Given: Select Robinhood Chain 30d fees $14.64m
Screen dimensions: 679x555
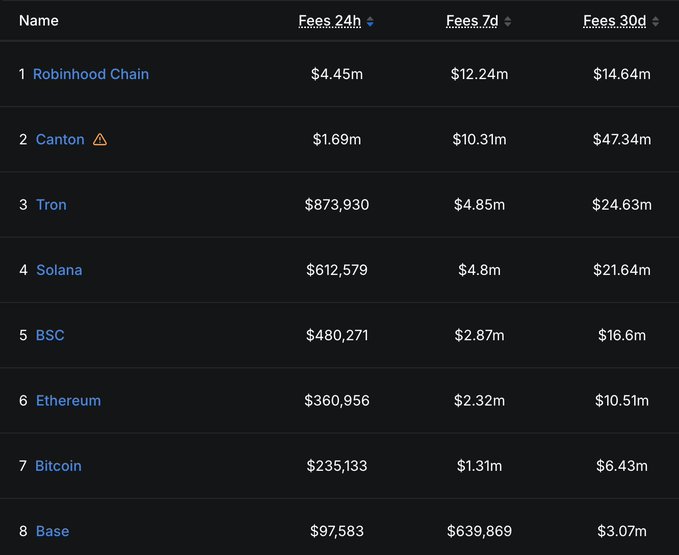Looking at the screenshot, I should 622,74.
